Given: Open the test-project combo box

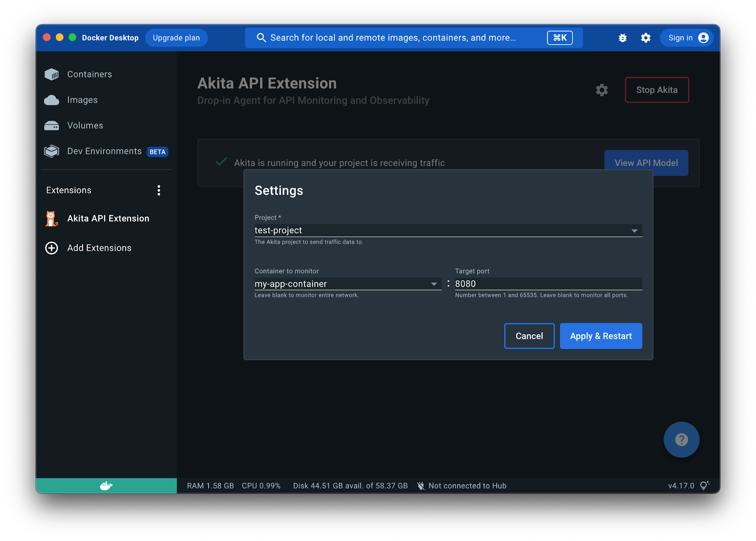Looking at the screenshot, I should [x=448, y=231].
